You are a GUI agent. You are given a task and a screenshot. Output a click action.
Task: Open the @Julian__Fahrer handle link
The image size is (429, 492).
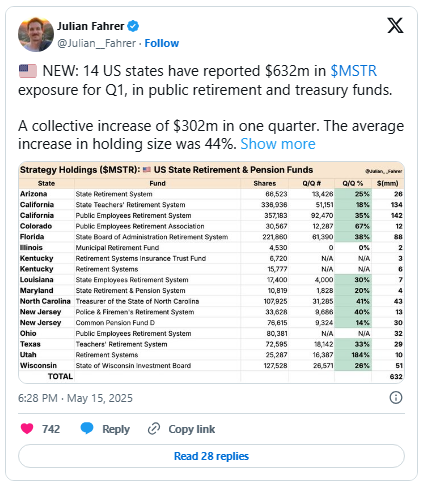[97, 43]
